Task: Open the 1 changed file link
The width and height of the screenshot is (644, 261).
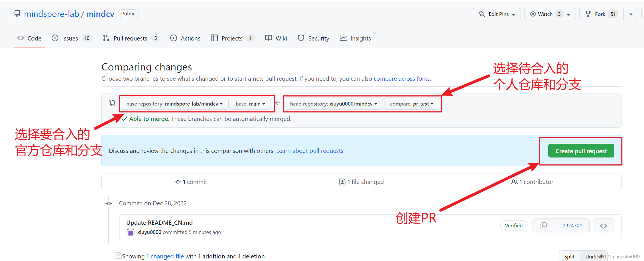Action: pos(165,256)
